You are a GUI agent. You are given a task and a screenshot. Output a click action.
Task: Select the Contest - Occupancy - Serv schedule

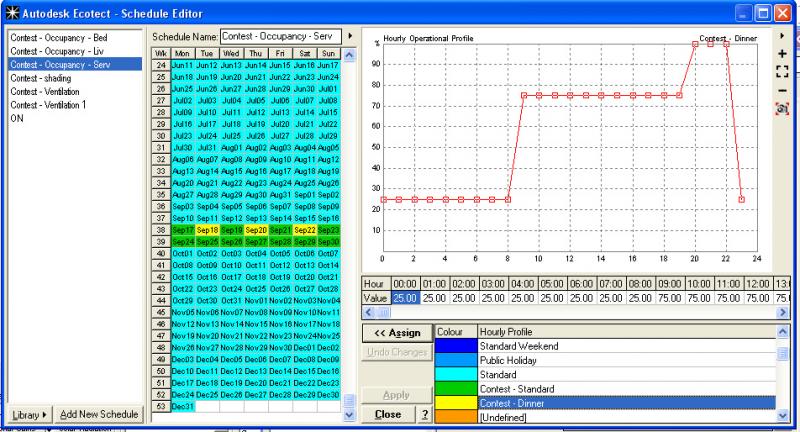(x=75, y=64)
